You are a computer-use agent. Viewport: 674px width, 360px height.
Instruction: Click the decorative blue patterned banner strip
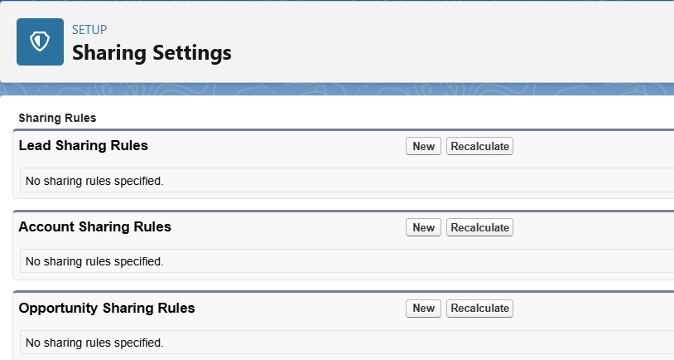[x=337, y=89]
